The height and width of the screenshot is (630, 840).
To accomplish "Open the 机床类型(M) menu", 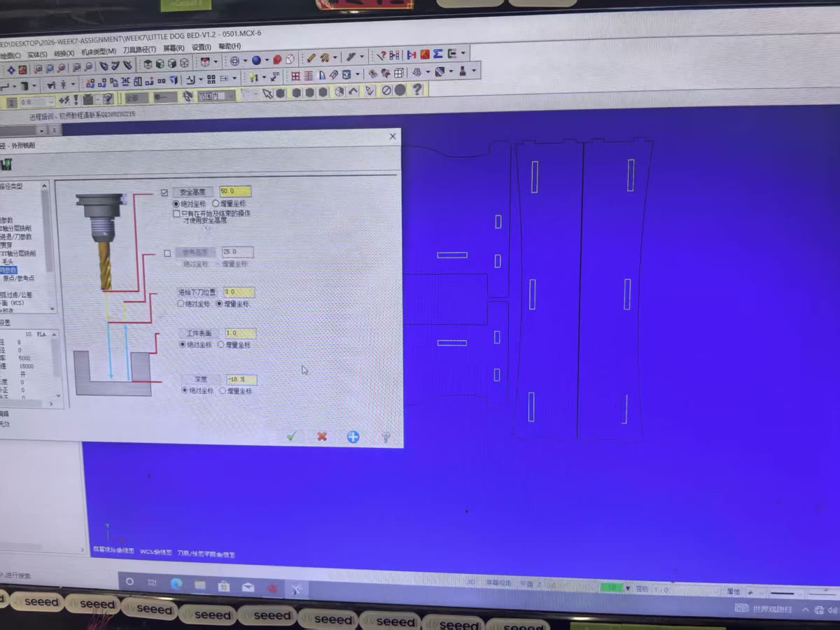I will [99, 52].
